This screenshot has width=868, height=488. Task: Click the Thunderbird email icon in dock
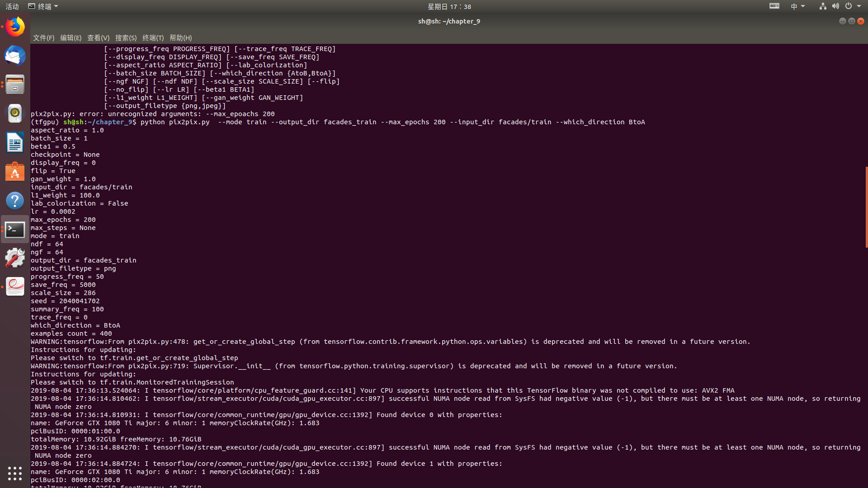pos(14,56)
